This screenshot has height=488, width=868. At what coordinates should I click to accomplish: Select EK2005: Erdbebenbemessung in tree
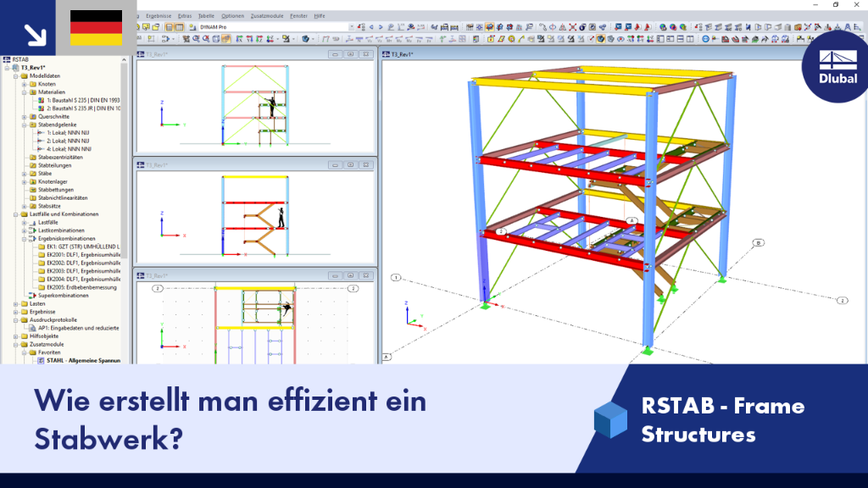tap(81, 288)
